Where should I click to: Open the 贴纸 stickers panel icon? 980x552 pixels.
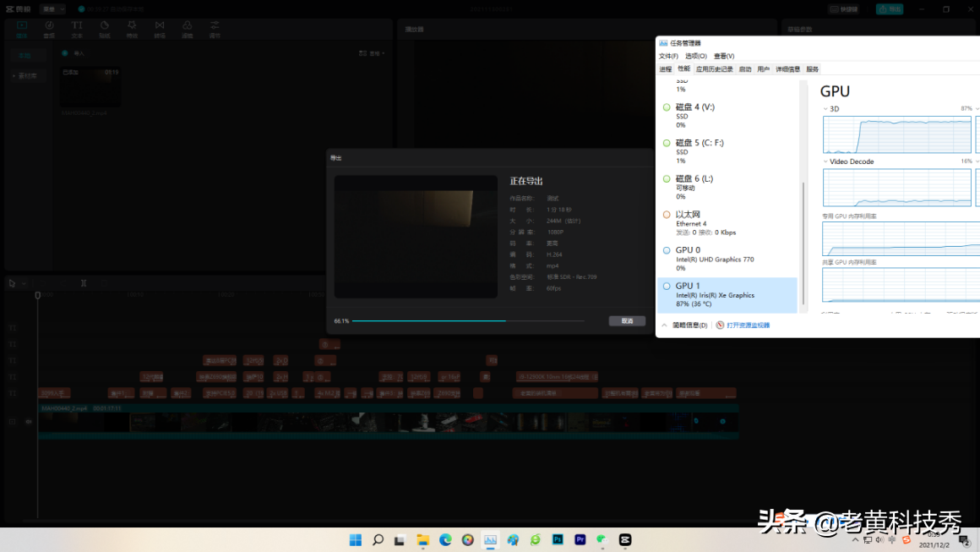point(105,29)
